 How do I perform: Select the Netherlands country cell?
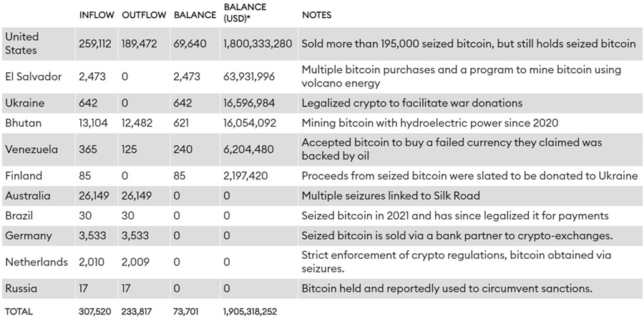click(x=36, y=262)
